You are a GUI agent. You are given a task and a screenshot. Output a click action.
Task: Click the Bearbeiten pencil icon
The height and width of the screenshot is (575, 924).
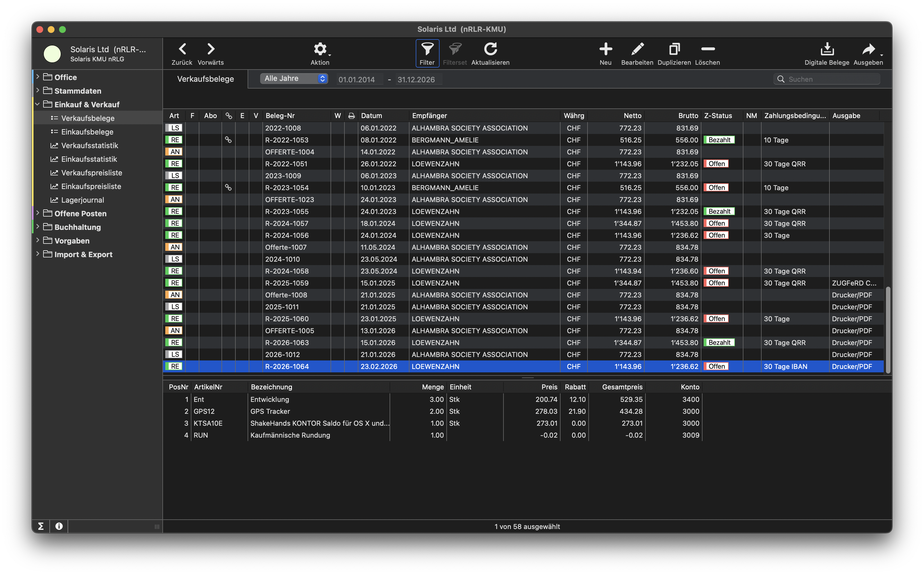pos(637,49)
